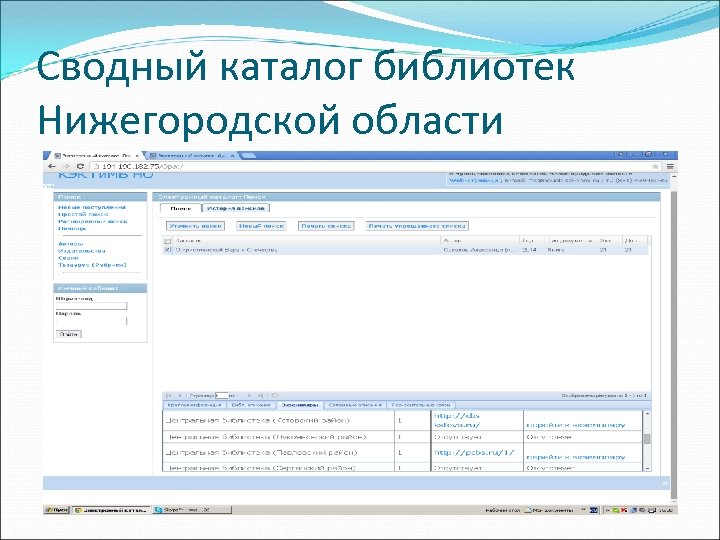Select Экземпляры tab

click(300, 405)
